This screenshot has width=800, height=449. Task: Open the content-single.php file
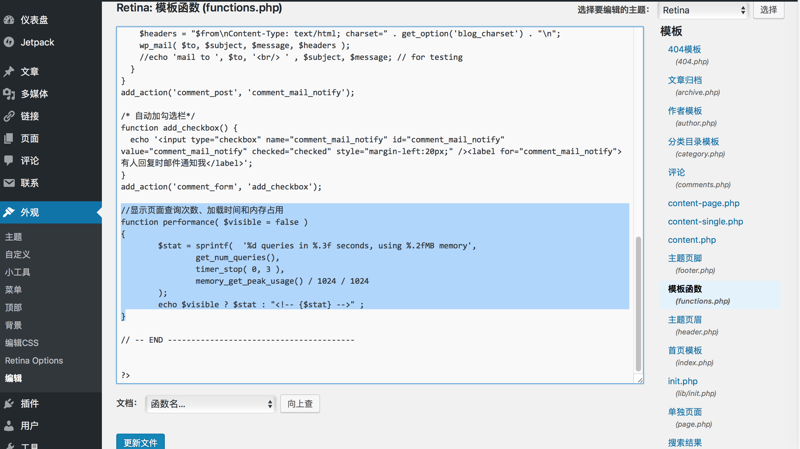[706, 221]
